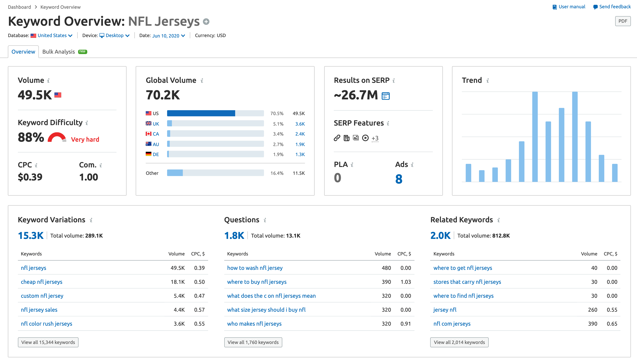Click View all 15,344 keywords button
The image size is (637, 364).
pyautogui.click(x=48, y=342)
